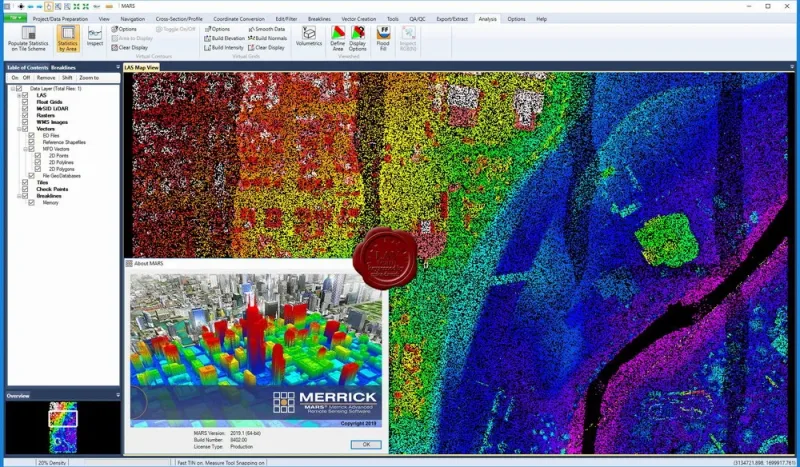Open Virtual Grids Options
Image resolution: width=800 pixels, height=467 pixels.
pos(217,29)
